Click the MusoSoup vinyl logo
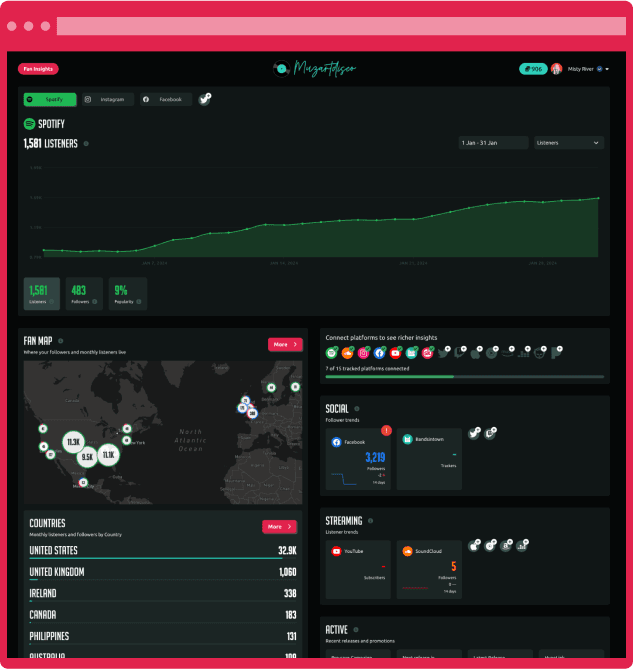The image size is (633, 669). tap(281, 68)
